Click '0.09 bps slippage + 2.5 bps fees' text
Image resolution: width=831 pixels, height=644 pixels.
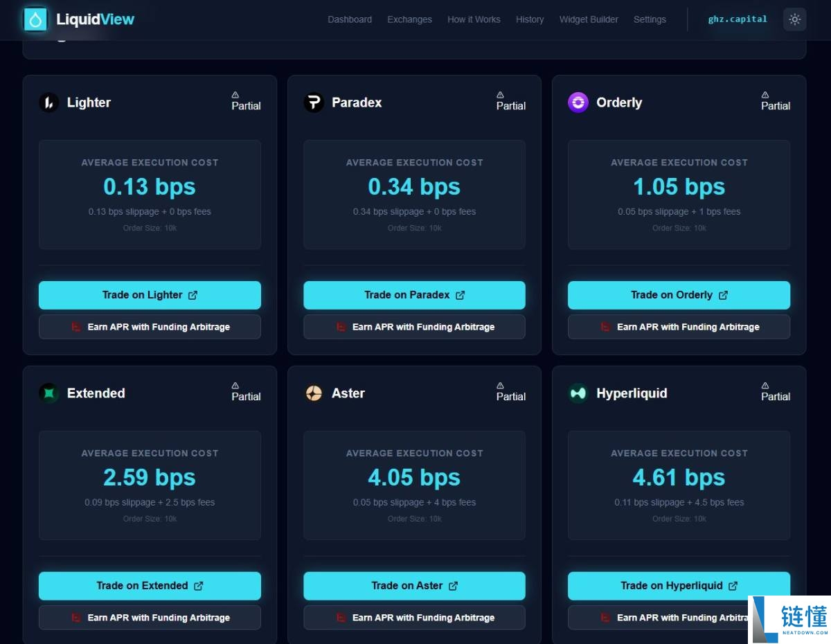click(x=150, y=503)
